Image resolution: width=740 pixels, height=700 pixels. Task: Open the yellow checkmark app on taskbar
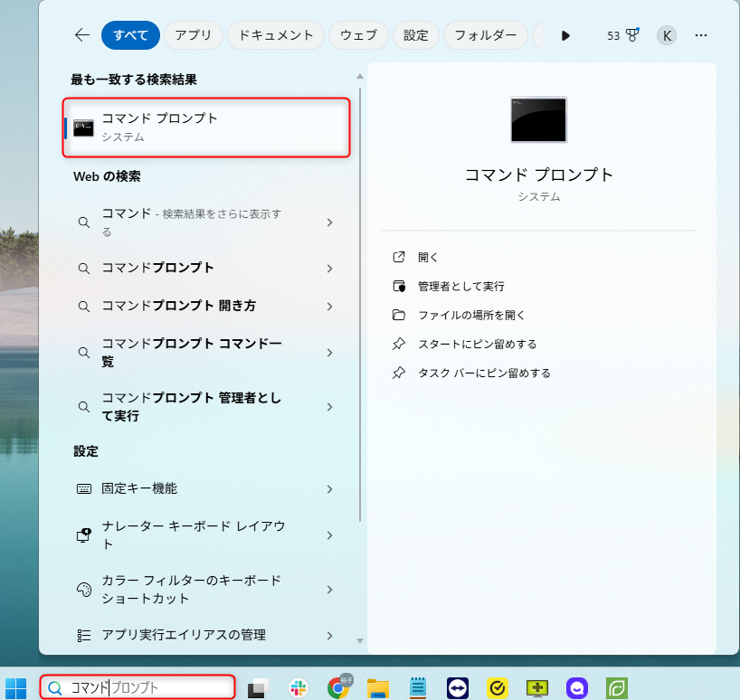tap(497, 688)
